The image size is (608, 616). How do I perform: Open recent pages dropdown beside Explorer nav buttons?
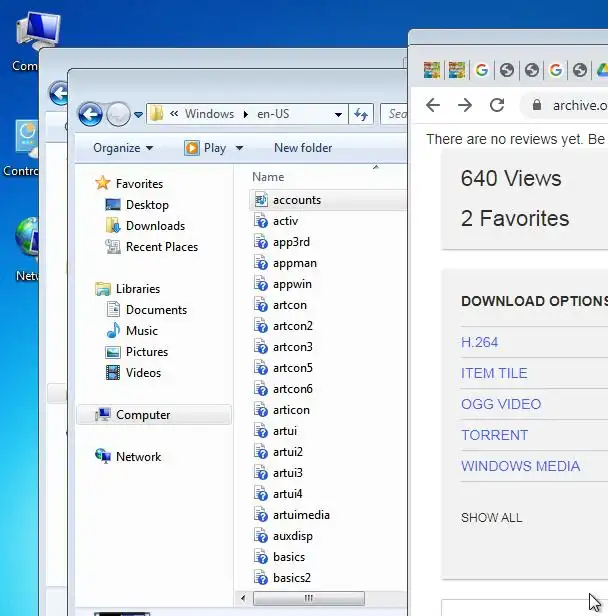tap(138, 115)
